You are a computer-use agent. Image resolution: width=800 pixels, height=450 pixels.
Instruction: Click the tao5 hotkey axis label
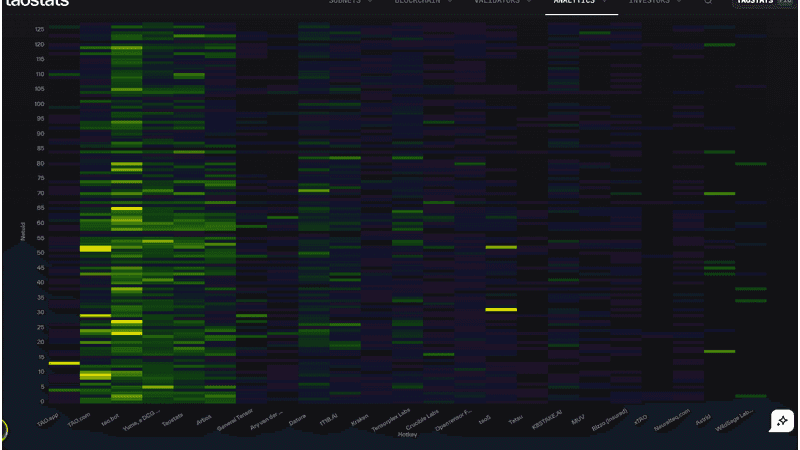pos(485,419)
